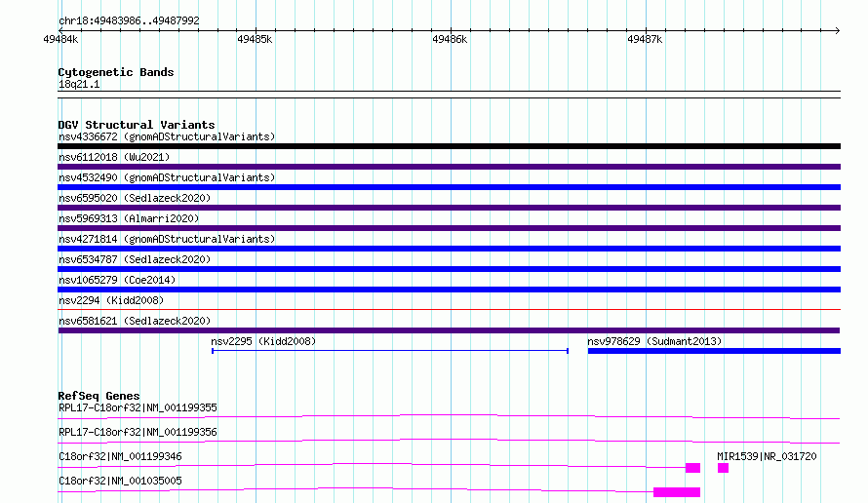The height and width of the screenshot is (503, 868).
Task: Click the purple bar under nsv6112018
Action: click(449, 167)
